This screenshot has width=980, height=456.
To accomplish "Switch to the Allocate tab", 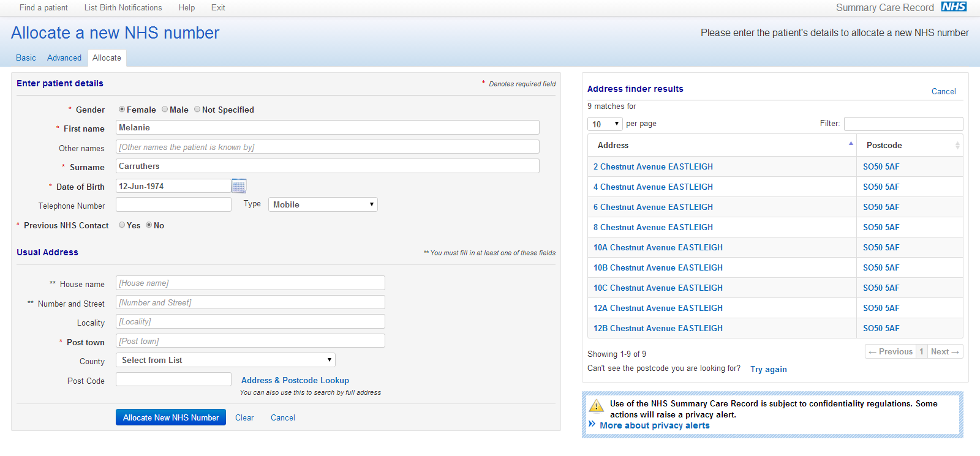I will [107, 58].
